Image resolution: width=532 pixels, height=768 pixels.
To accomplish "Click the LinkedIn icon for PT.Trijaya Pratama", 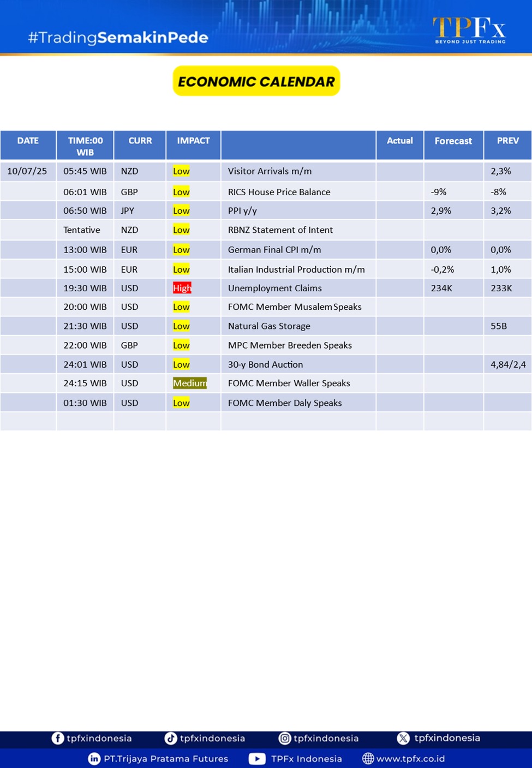I will [94, 759].
